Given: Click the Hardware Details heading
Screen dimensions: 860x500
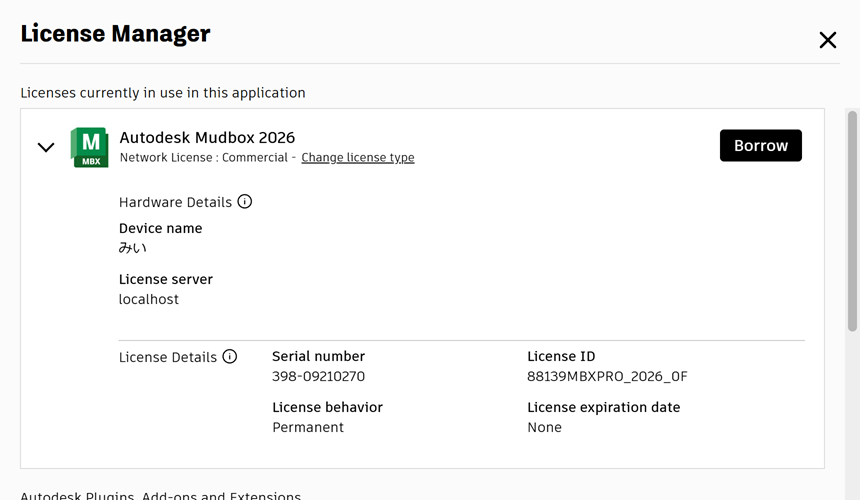Looking at the screenshot, I should click(176, 202).
